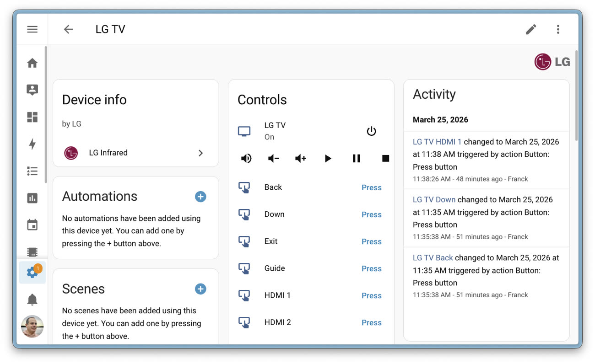The image size is (595, 364).
Task: Stop the LG TV playback
Action: tap(385, 159)
